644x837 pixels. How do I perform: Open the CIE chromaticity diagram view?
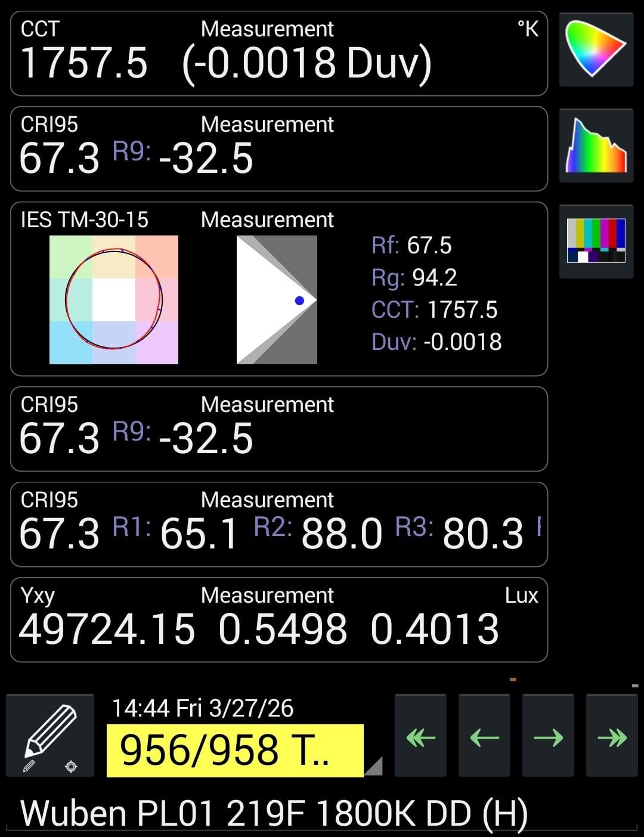596,49
